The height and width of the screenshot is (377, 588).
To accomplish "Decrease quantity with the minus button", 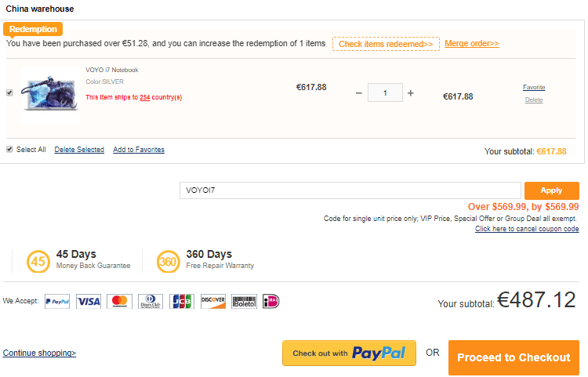I will pyautogui.click(x=359, y=93).
